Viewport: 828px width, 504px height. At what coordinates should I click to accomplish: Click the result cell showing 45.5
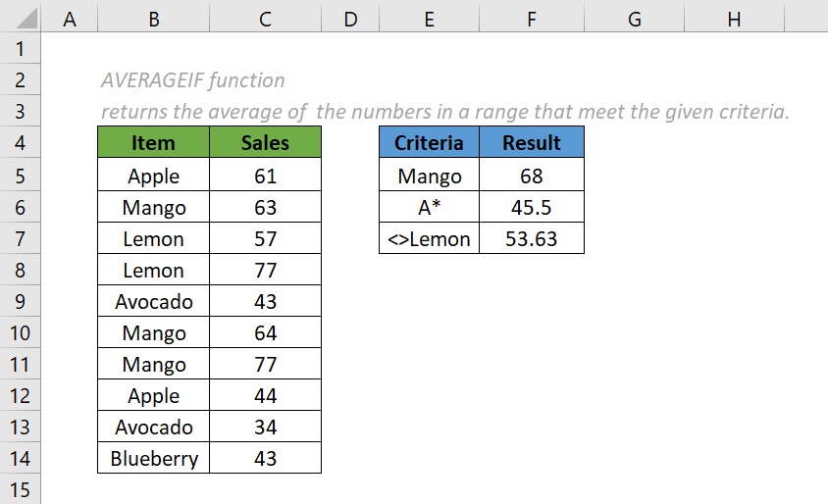click(531, 207)
